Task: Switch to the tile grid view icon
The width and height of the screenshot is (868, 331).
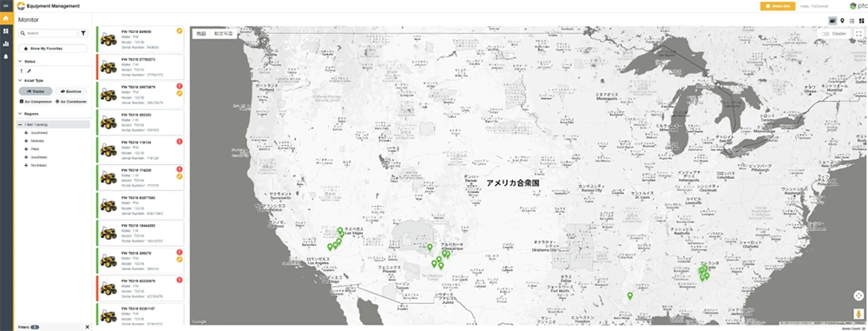Action: pos(861,21)
